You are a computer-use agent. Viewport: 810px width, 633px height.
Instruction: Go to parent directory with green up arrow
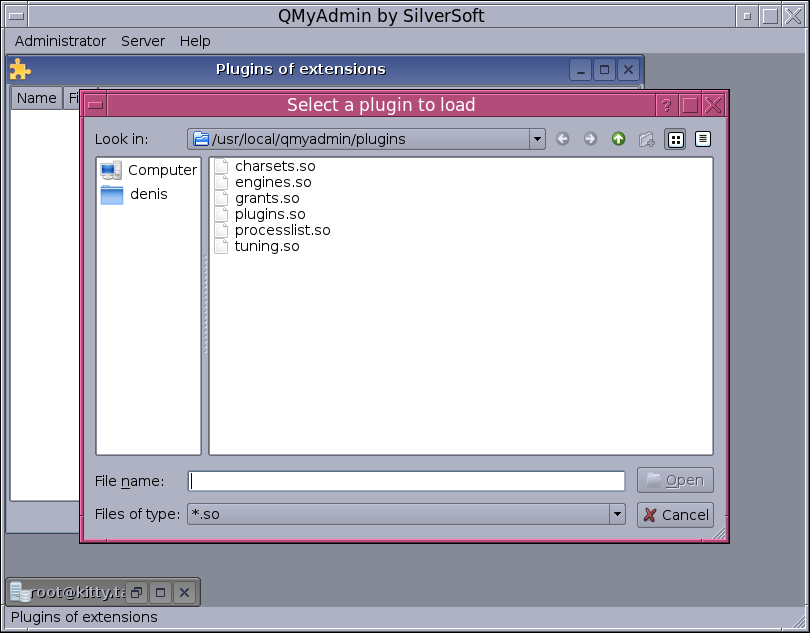point(618,139)
